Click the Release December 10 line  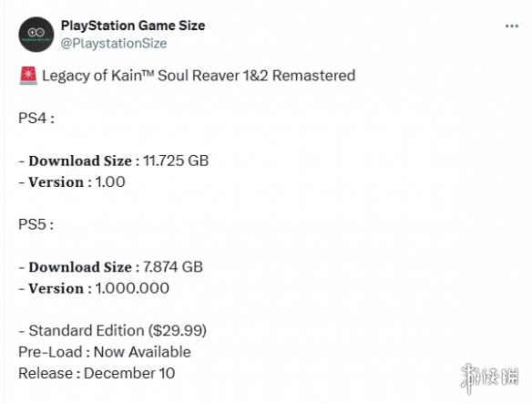[97, 373]
